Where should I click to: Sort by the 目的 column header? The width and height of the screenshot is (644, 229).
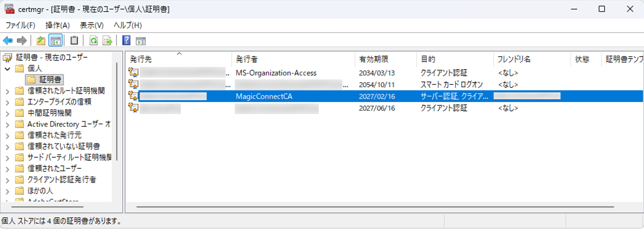click(455, 59)
